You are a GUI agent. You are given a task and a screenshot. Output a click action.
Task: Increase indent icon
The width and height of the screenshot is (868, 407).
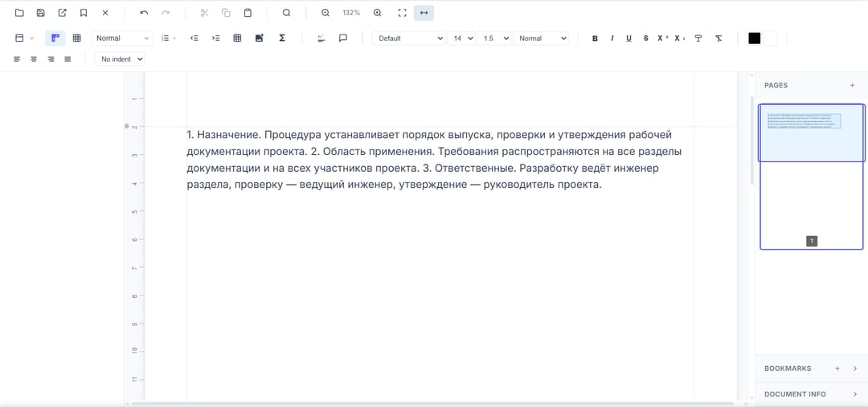coord(216,39)
